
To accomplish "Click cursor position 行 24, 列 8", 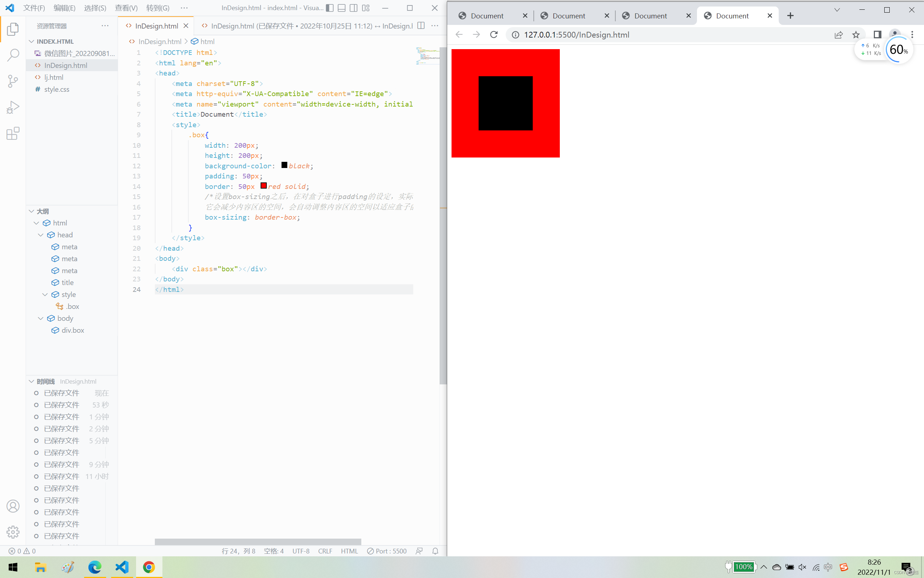I will [238, 551].
